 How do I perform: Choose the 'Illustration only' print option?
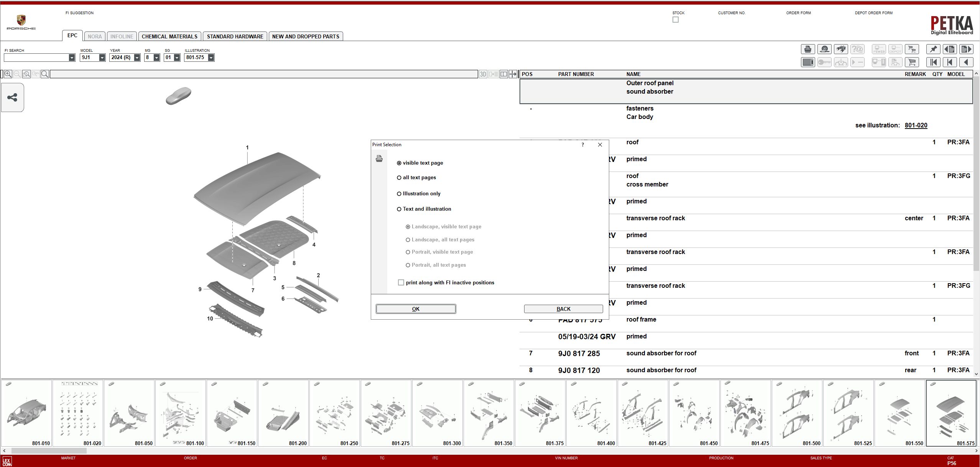pos(399,193)
